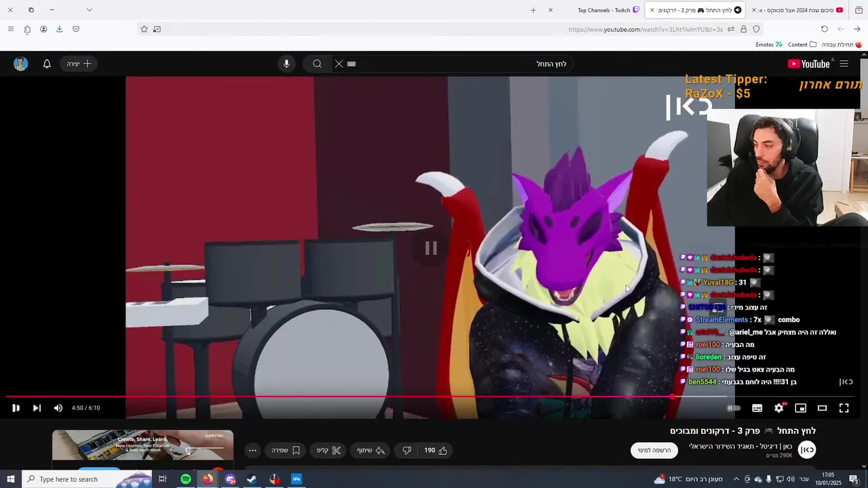The image size is (868, 488).
Task: Click the browser address bar URL
Action: click(646, 29)
